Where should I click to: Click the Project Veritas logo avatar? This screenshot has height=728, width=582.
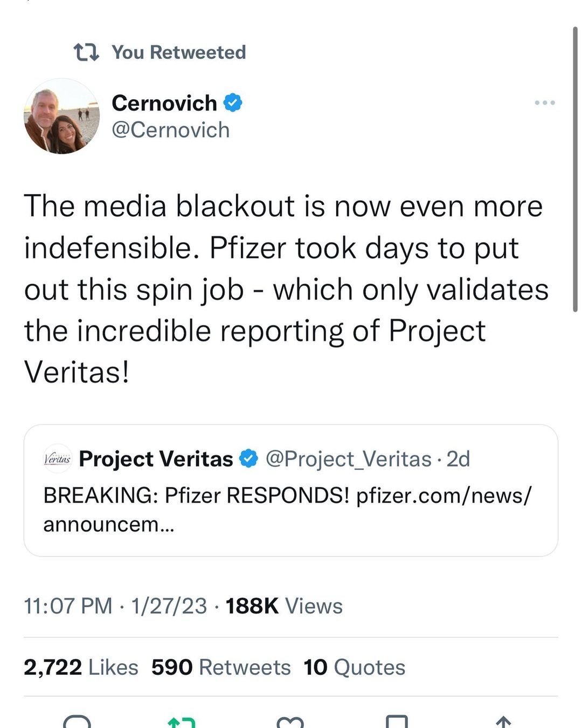57,459
